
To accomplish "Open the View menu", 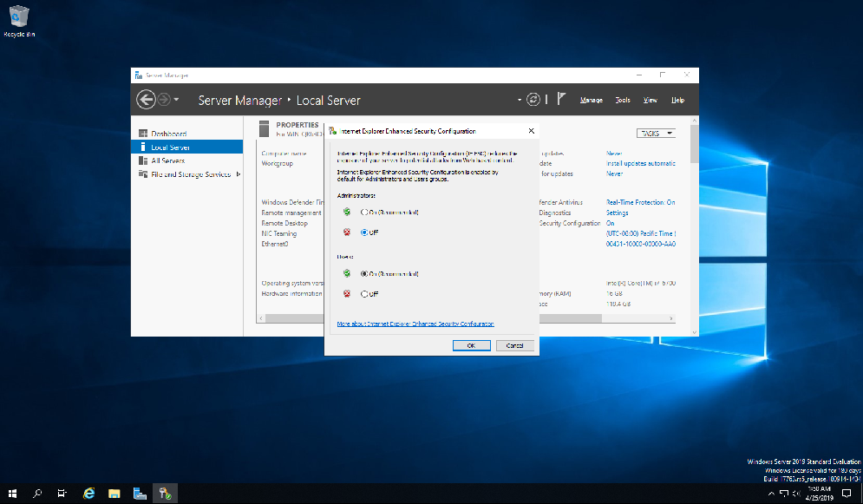I will coord(650,100).
